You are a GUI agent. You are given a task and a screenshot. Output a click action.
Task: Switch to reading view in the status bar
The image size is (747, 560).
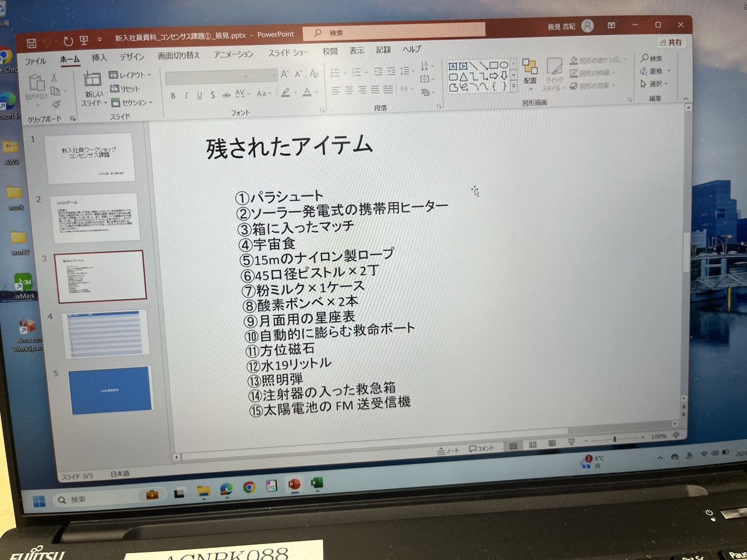[x=551, y=443]
